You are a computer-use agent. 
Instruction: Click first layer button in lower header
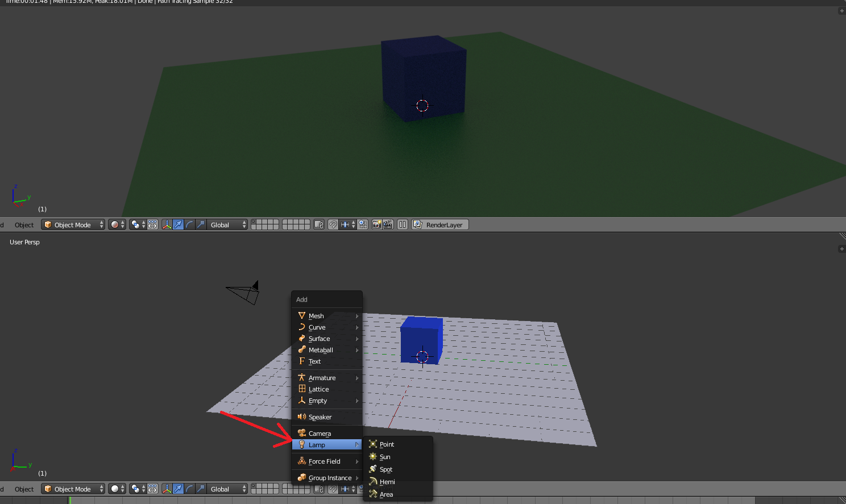[x=254, y=486]
